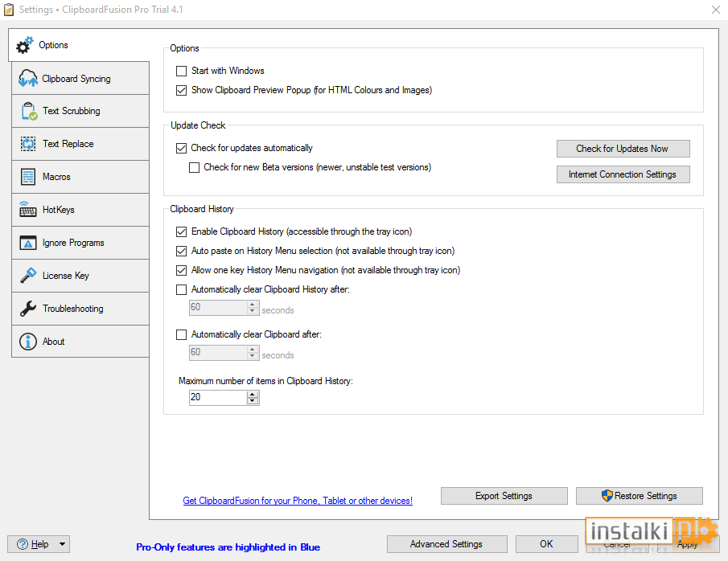The image size is (728, 561).
Task: Open the Help dropdown arrow
Action: pyautogui.click(x=62, y=544)
